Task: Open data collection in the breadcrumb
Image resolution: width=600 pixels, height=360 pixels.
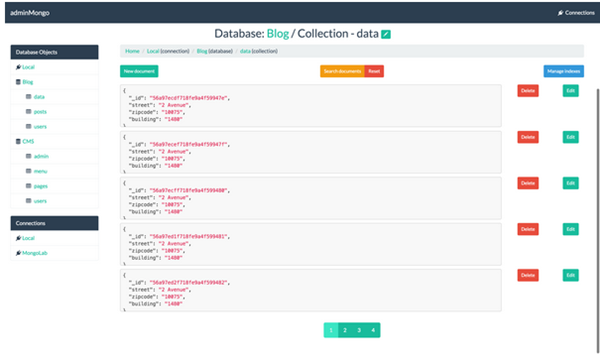Action: (245, 51)
